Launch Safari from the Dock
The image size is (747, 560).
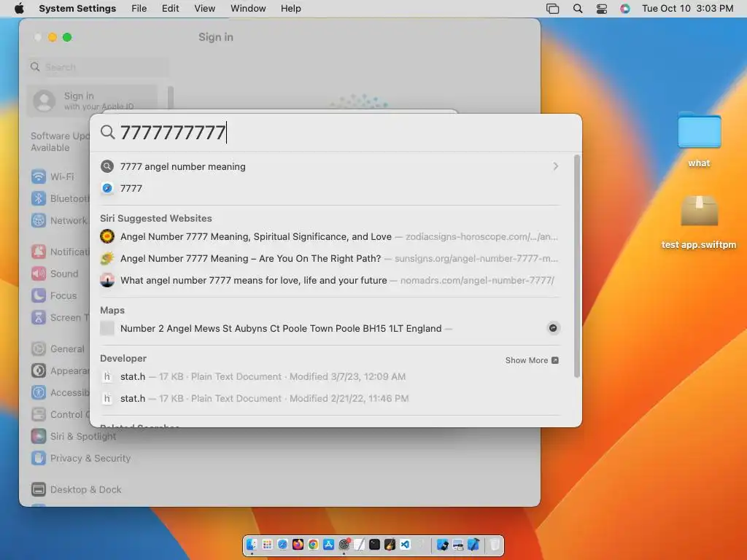[282, 544]
